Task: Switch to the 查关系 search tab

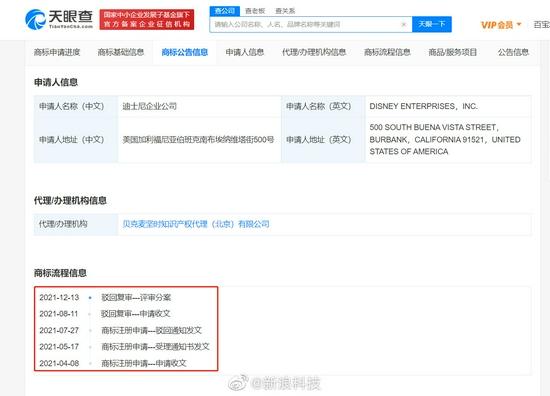Action: click(285, 11)
